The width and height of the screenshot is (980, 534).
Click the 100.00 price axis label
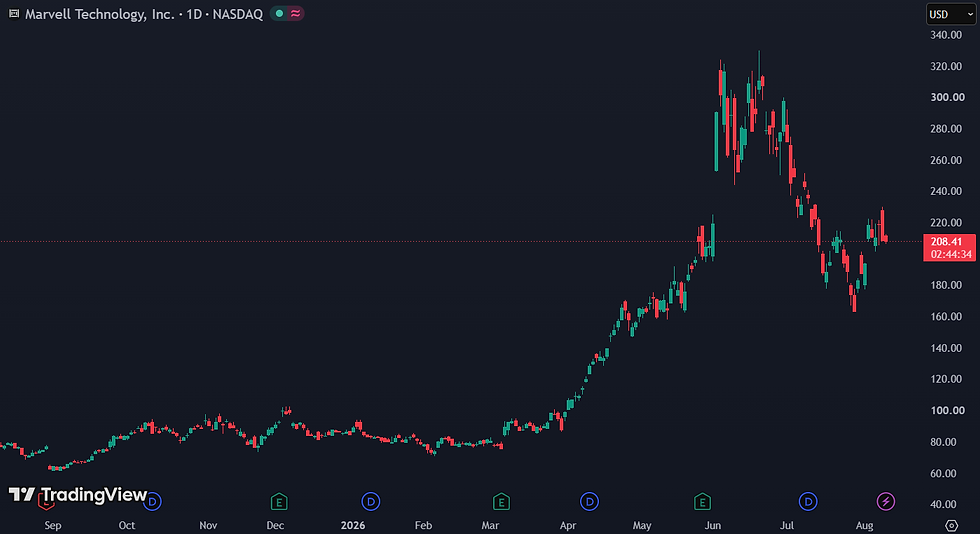[x=948, y=411]
